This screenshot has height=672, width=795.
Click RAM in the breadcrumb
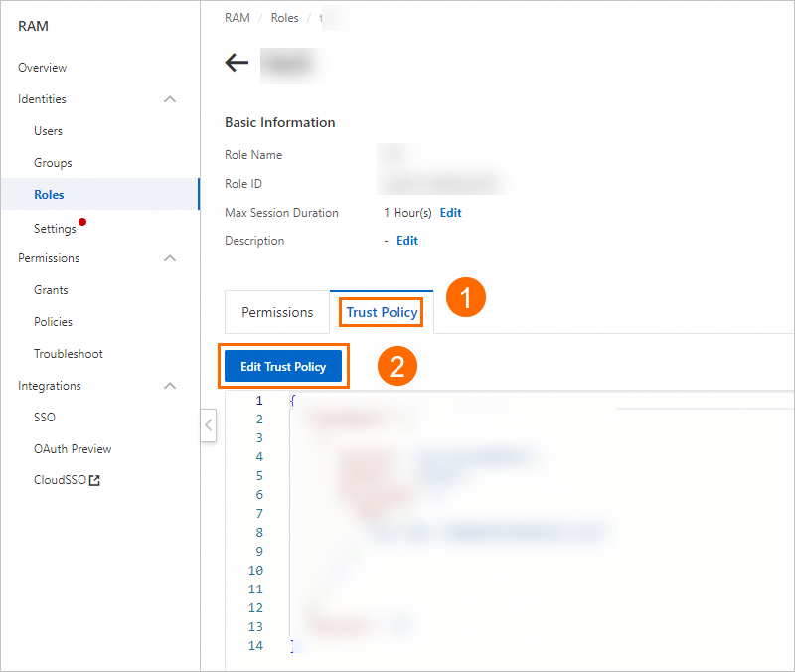238,18
